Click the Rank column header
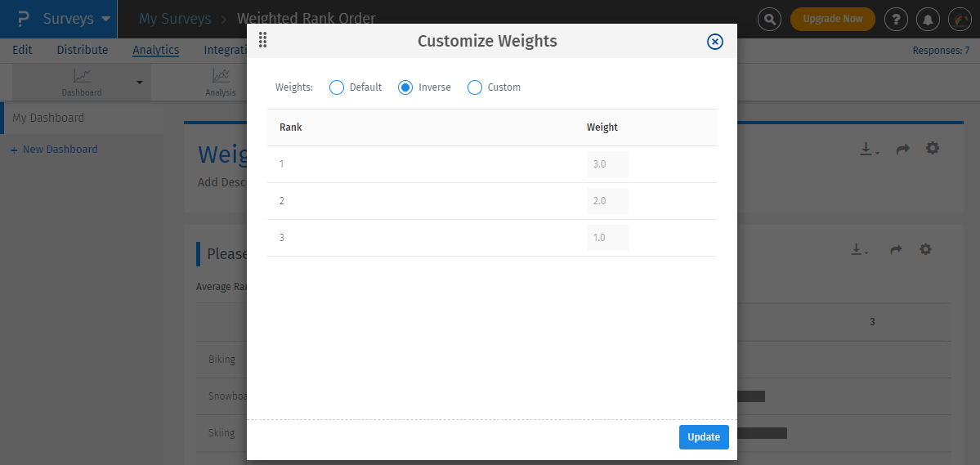980x465 pixels. 291,127
